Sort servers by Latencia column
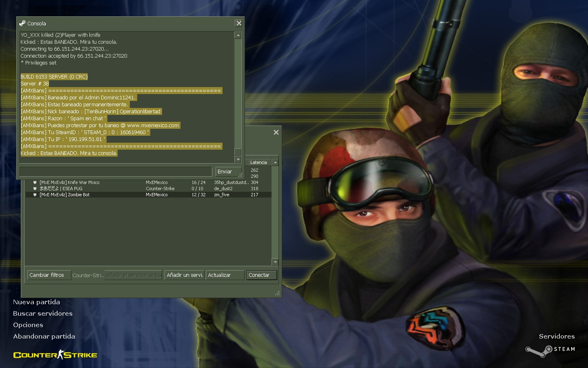Screen dimensions: 588x368 pyautogui.click(x=260, y=162)
